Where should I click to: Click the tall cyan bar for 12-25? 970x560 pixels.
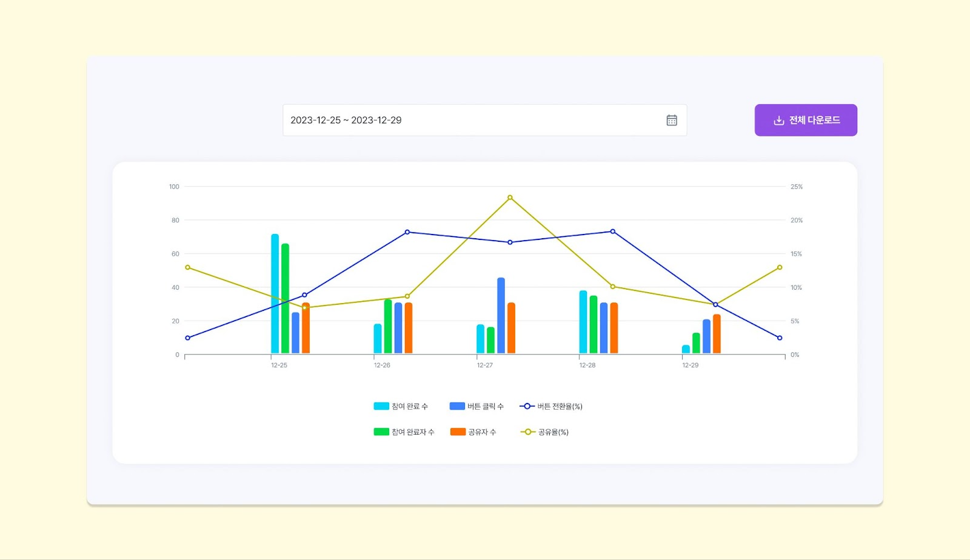coord(275,294)
